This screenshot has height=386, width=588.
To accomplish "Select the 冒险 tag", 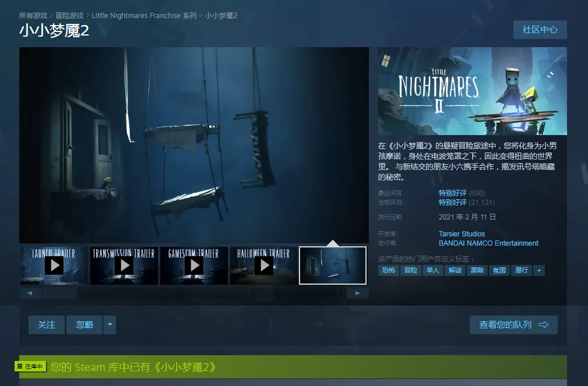I will click(411, 270).
